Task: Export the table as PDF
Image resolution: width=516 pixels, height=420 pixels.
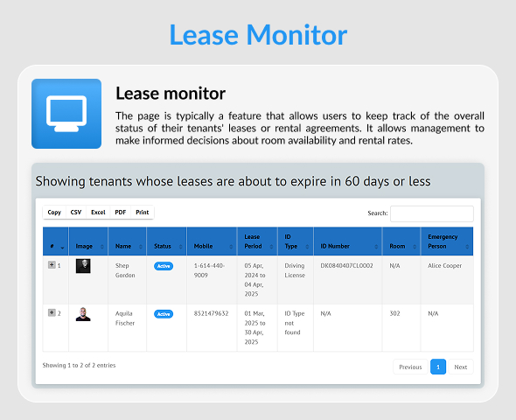Action: coord(121,213)
